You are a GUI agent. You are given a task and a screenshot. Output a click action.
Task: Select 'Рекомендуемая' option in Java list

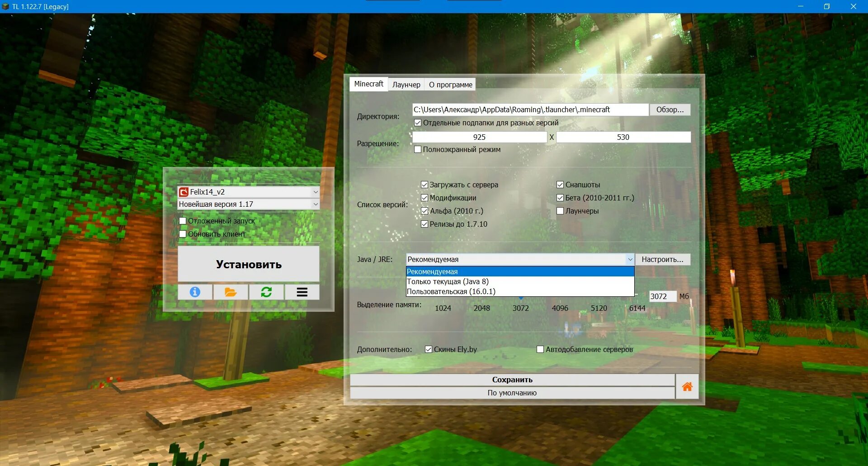click(x=520, y=271)
